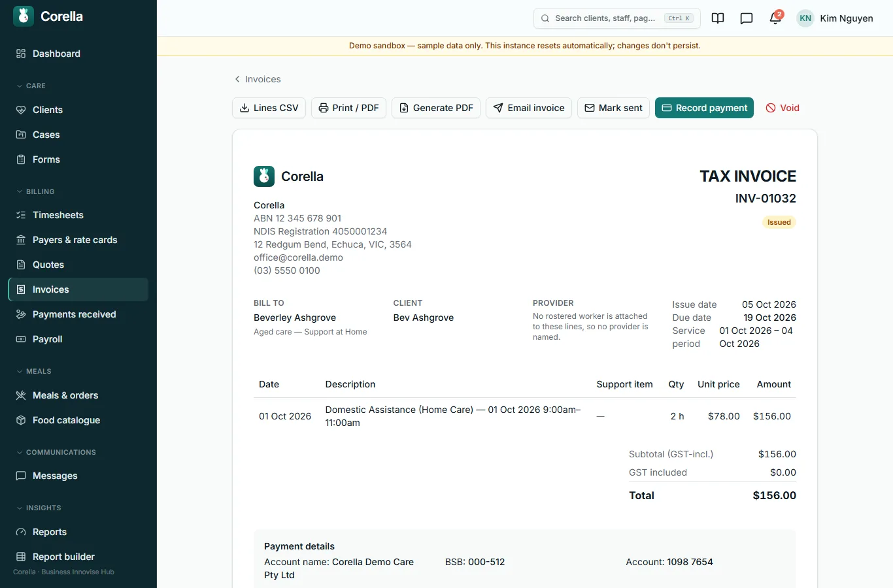
Task: Click Email invoice button
Action: pyautogui.click(x=529, y=108)
